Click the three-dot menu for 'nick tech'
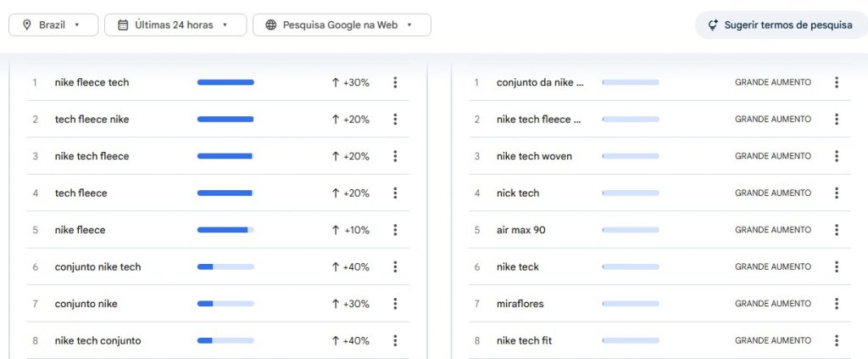 pos(837,193)
